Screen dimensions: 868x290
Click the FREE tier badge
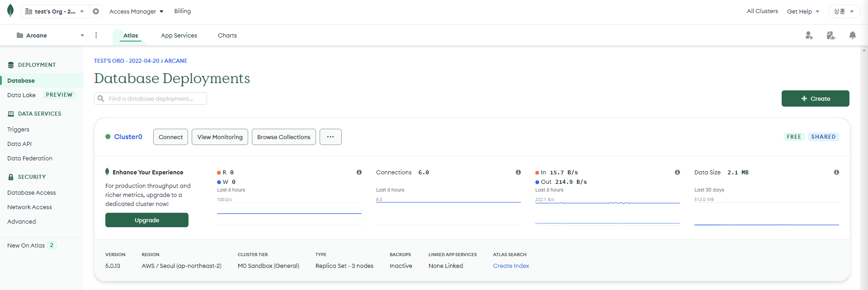[x=794, y=137]
